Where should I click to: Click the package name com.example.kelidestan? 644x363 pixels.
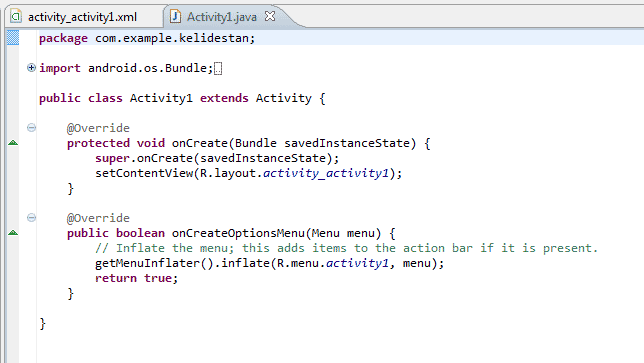172,38
